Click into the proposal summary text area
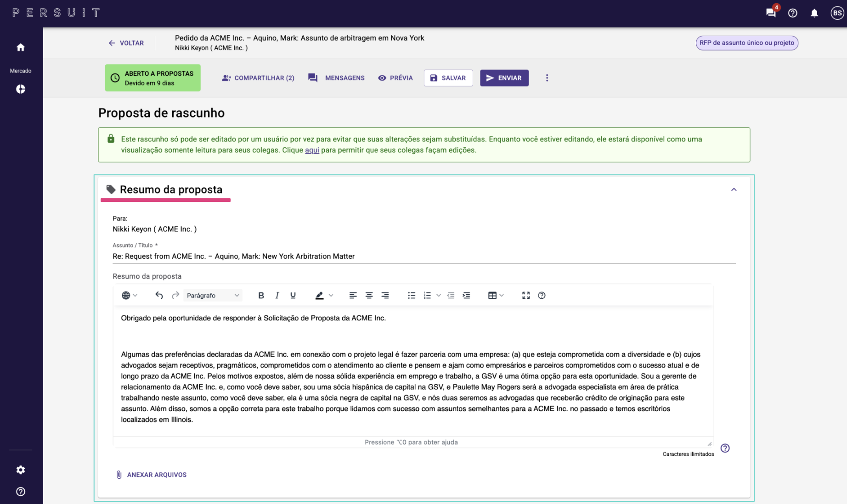Viewport: 847px width, 504px height. tap(413, 371)
